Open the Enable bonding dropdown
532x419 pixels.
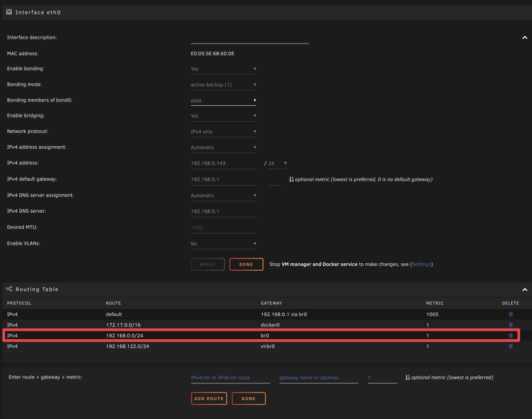tap(223, 69)
